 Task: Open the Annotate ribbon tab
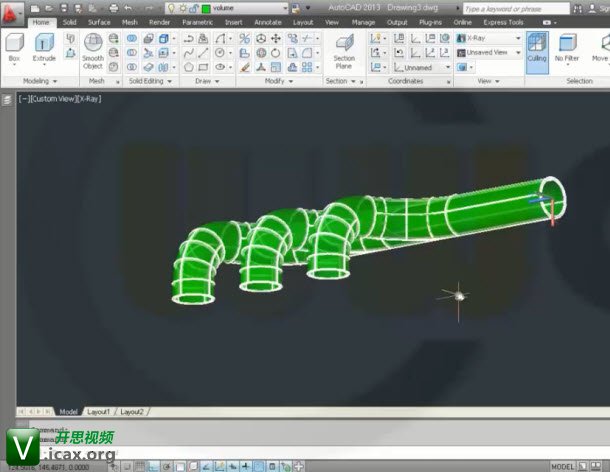pos(268,21)
